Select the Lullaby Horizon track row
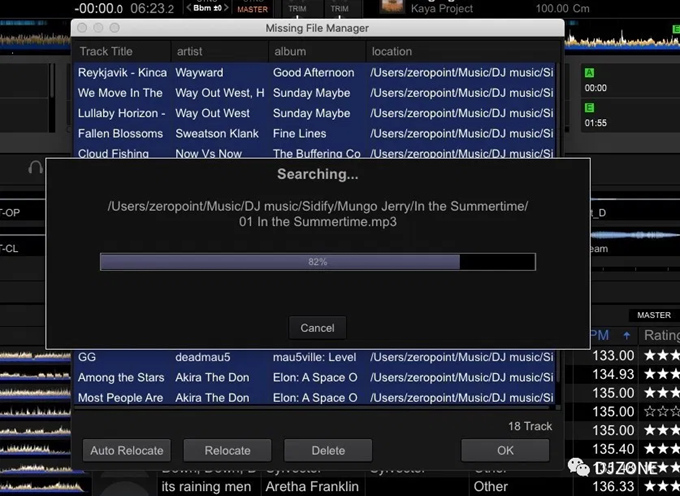Screen dimensions: 680x496 pos(314,113)
